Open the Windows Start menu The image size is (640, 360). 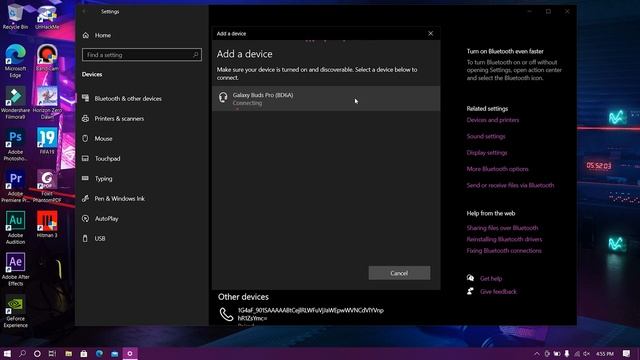7,353
